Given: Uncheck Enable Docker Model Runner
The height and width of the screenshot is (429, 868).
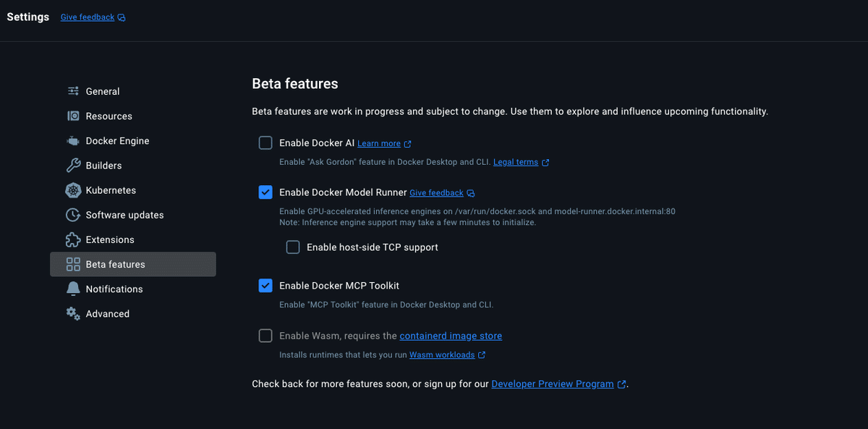Looking at the screenshot, I should click(265, 192).
